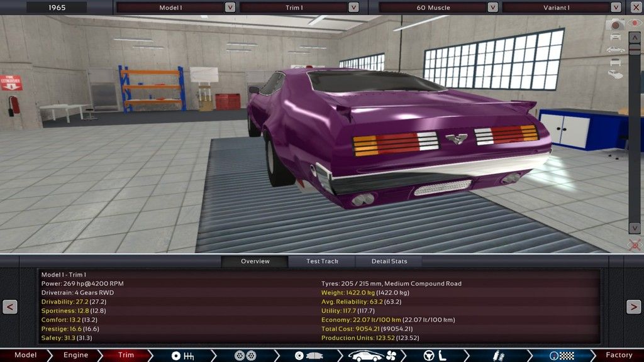The height and width of the screenshot is (362, 644).
Task: Switch to the Test Track tab
Action: coord(322,261)
